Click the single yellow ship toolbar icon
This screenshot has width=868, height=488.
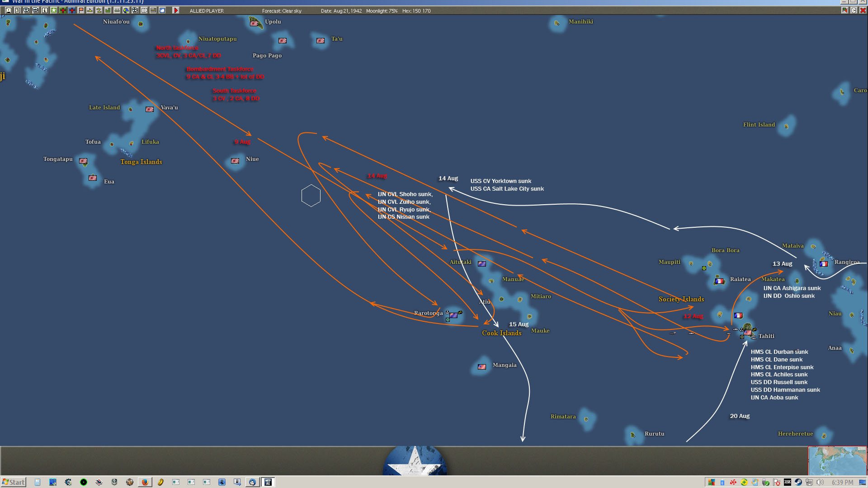[90, 10]
